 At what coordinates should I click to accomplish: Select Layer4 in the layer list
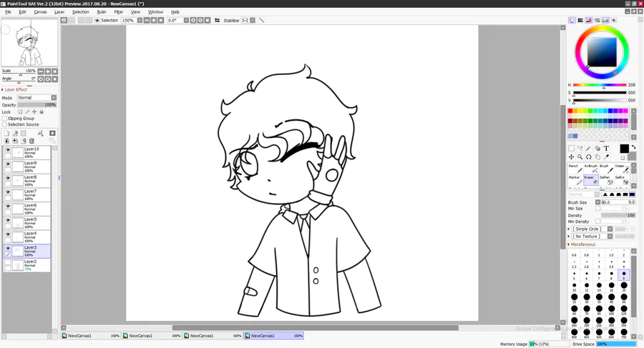tap(27, 237)
